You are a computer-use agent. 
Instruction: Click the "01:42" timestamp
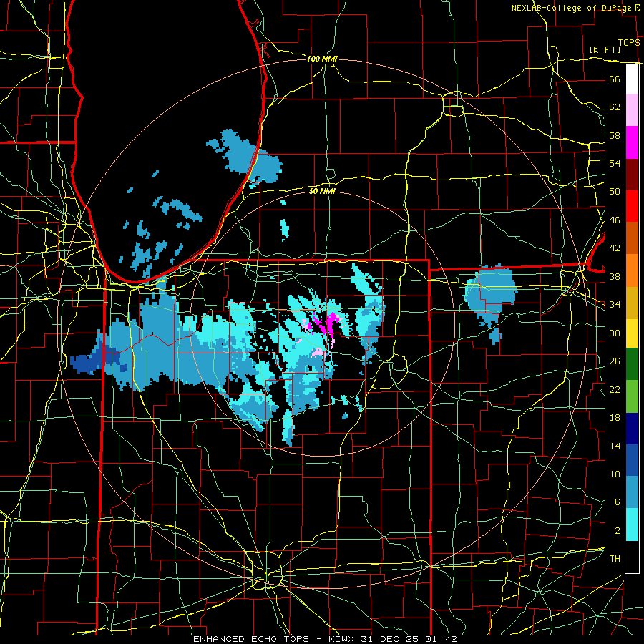click(x=441, y=639)
